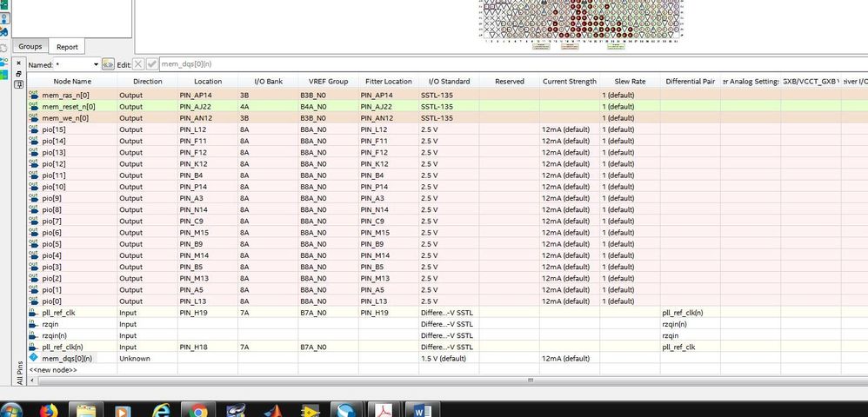Viewport: 868px width, 417px height.
Task: Click the pin/dock icon of All Pins panel
Action: click(x=18, y=84)
